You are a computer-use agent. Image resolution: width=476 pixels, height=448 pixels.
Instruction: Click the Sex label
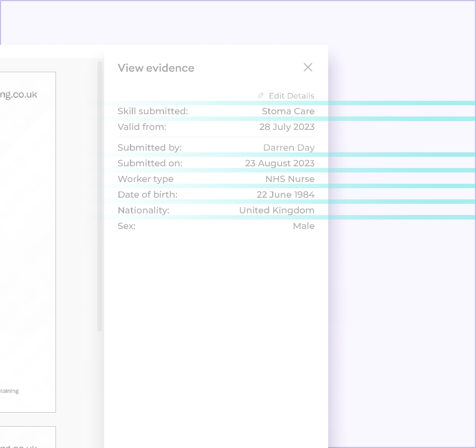click(x=127, y=226)
